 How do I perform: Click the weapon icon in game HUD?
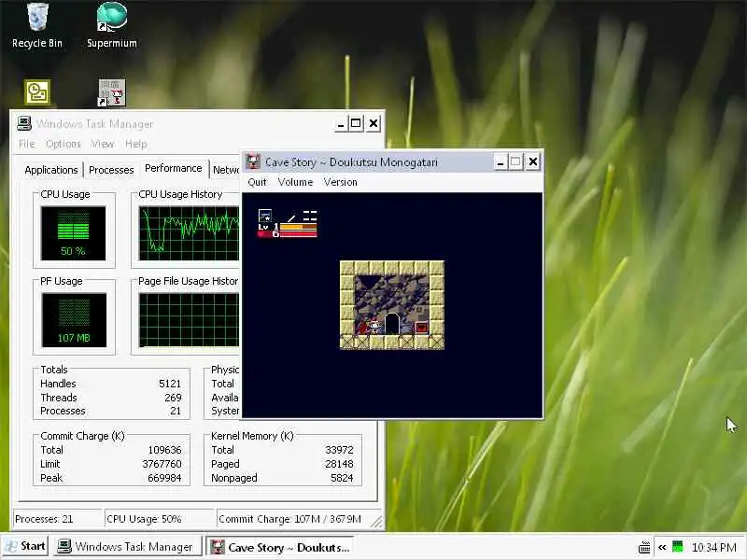265,216
